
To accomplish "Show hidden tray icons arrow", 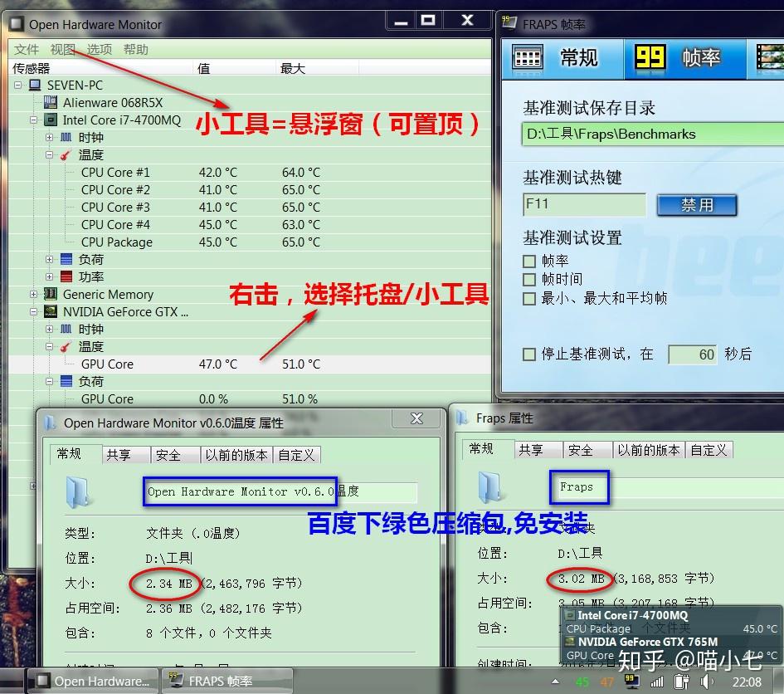I will coord(556,682).
